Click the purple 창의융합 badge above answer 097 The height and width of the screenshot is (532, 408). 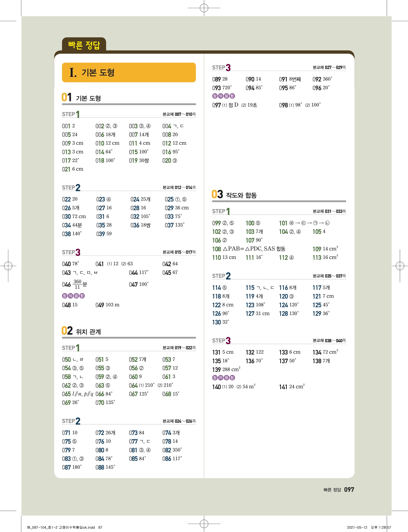pos(223,96)
